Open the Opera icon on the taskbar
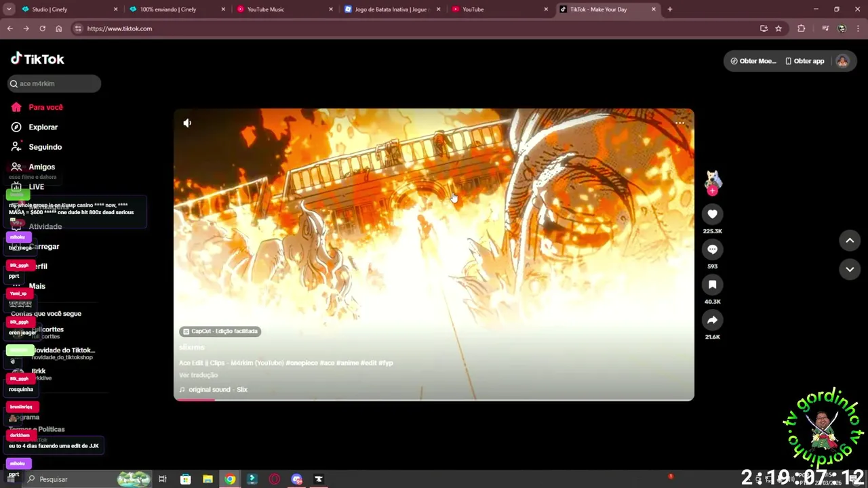The width and height of the screenshot is (868, 488). point(274,479)
